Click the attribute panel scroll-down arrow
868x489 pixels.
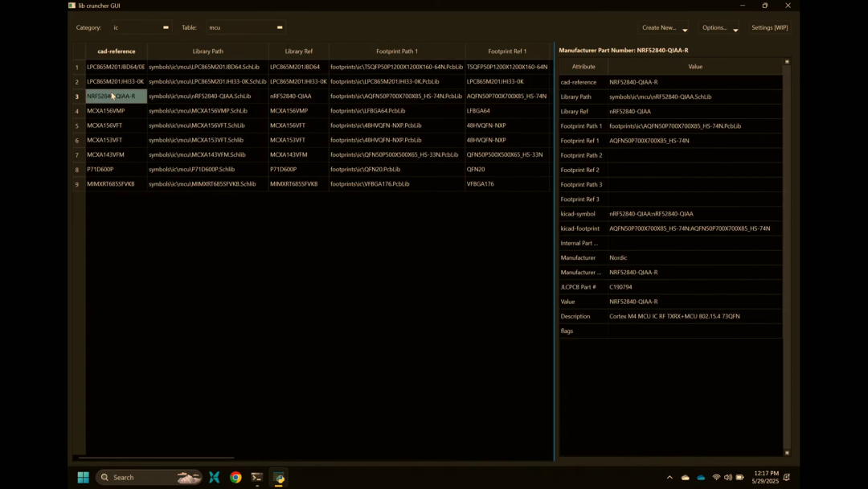(787, 453)
